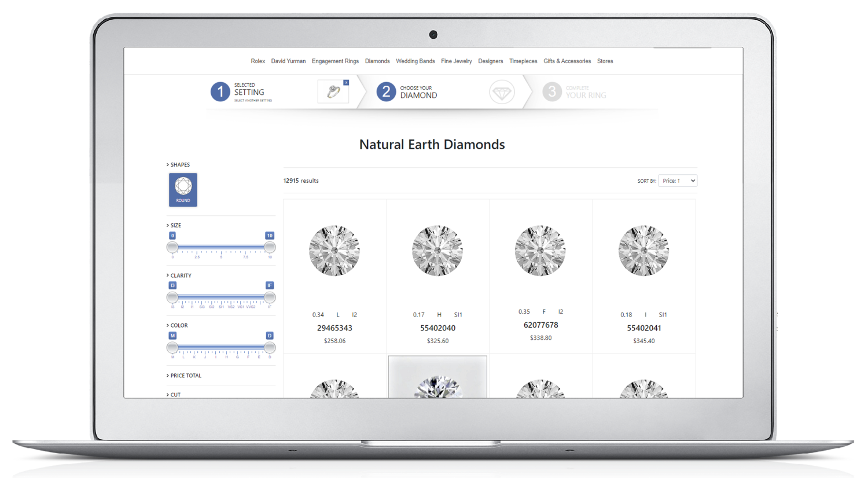Viewport: 868px width, 478px height.
Task: Select the Round diamond shape icon
Action: [x=183, y=189]
